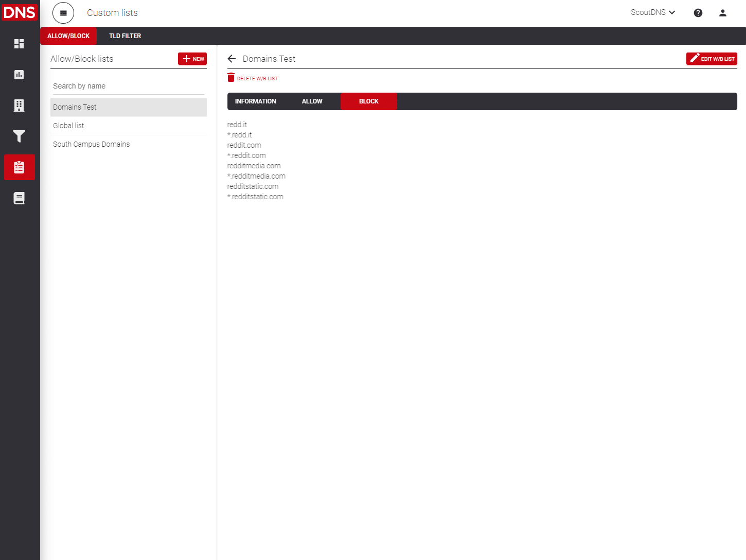The width and height of the screenshot is (746, 560).
Task: Click the back arrow beside Domains Test
Action: point(232,59)
